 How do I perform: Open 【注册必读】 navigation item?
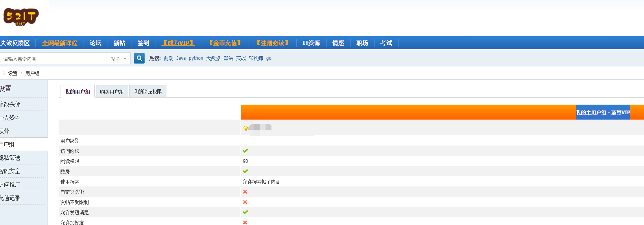coord(273,43)
